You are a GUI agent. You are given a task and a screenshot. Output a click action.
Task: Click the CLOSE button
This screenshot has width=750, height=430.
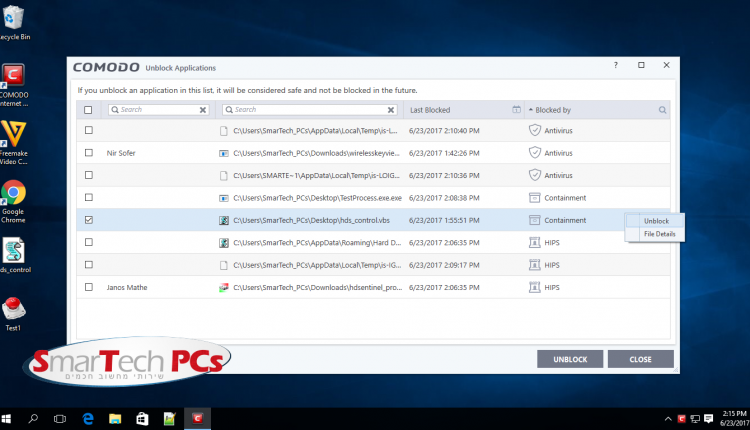[x=640, y=359]
